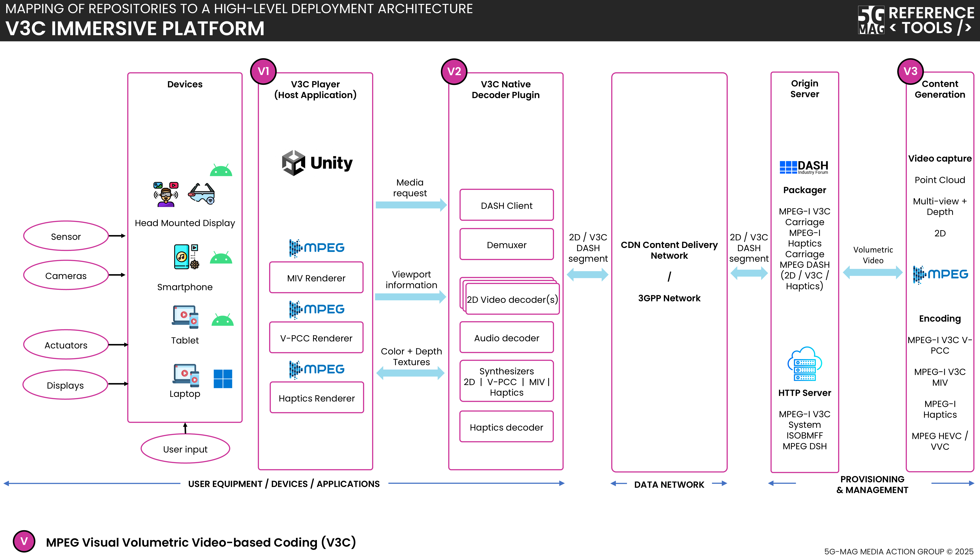
Task: Click the HTTP Server cloud icon
Action: 805,364
